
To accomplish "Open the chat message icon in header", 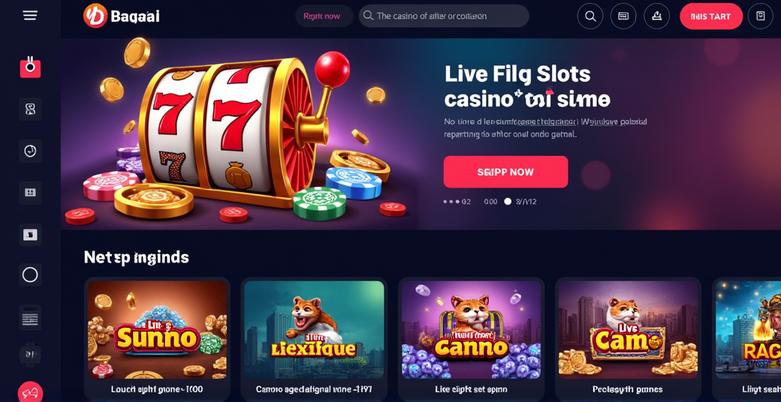I will [623, 16].
